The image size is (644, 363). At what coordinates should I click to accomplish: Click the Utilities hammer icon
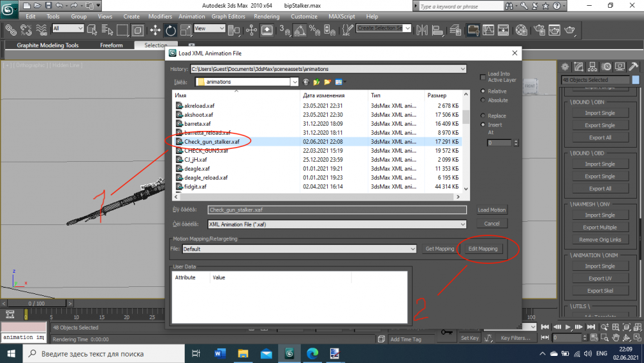click(x=633, y=66)
